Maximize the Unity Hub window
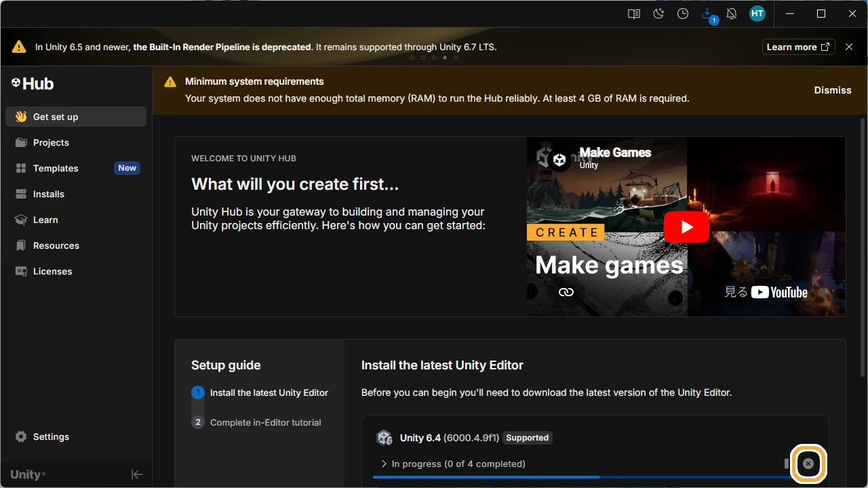Screen dimensions: 868x488 pyautogui.click(x=821, y=14)
